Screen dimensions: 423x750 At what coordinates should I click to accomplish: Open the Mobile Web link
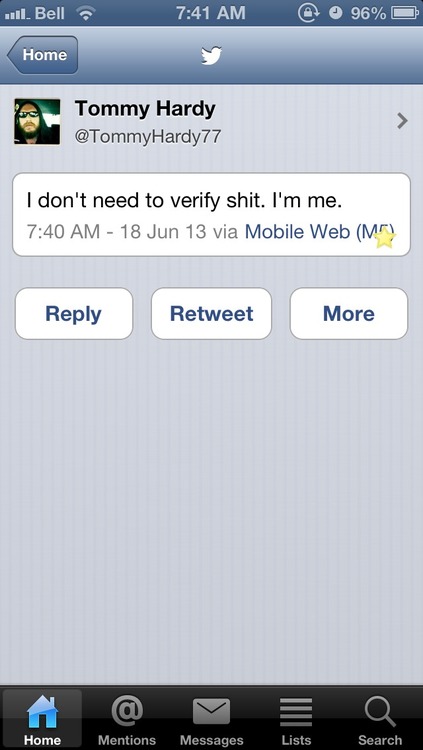318,232
